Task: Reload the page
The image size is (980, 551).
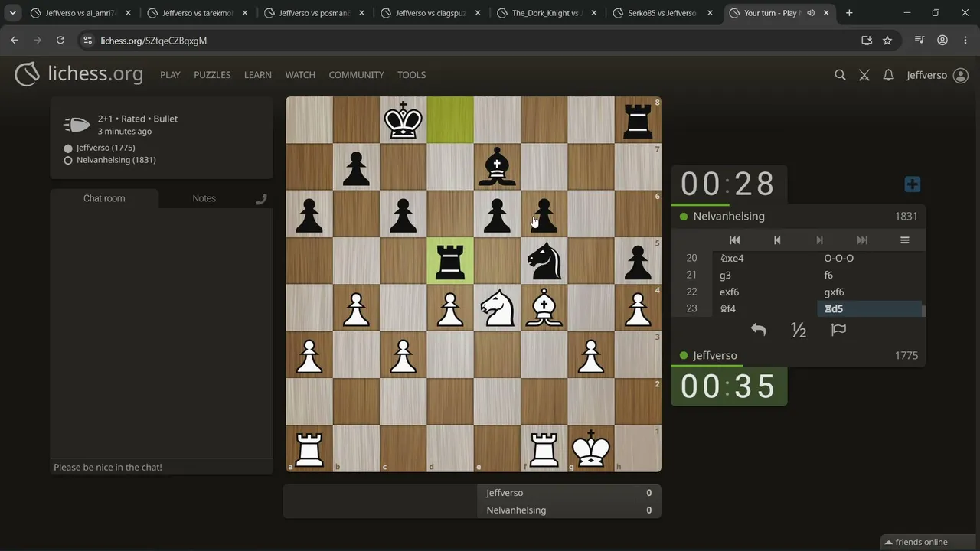Action: (x=60, y=41)
